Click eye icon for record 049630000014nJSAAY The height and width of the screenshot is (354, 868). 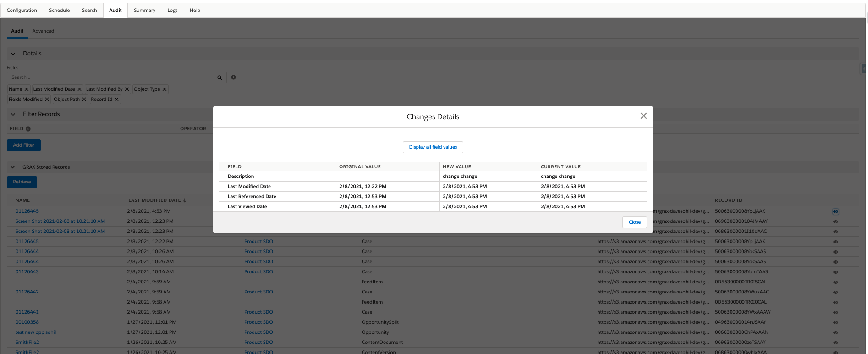coord(835,323)
